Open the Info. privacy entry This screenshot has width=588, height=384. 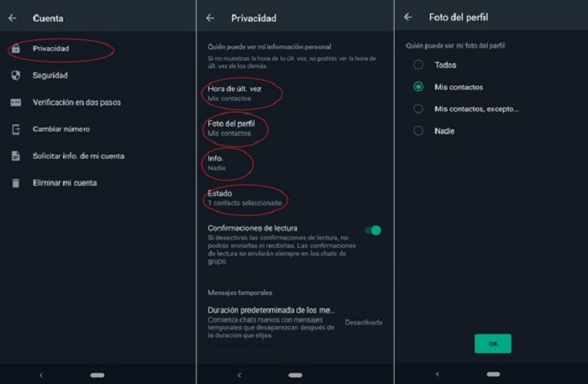294,163
